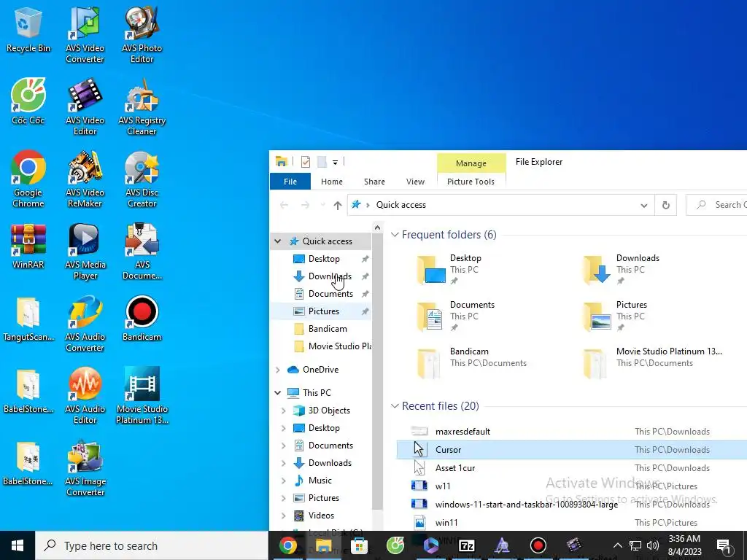Screen dimensions: 747x560
Task: Open the File ribbon tab
Action: (290, 182)
